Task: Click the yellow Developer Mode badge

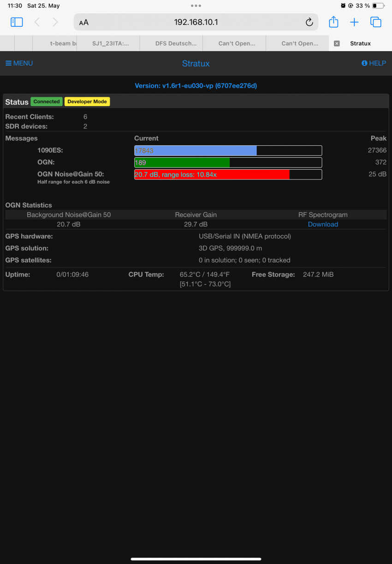Action: (x=87, y=101)
